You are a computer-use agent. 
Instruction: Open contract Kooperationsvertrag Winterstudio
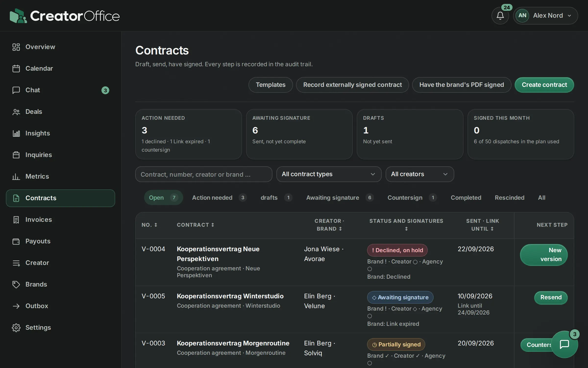tap(230, 296)
